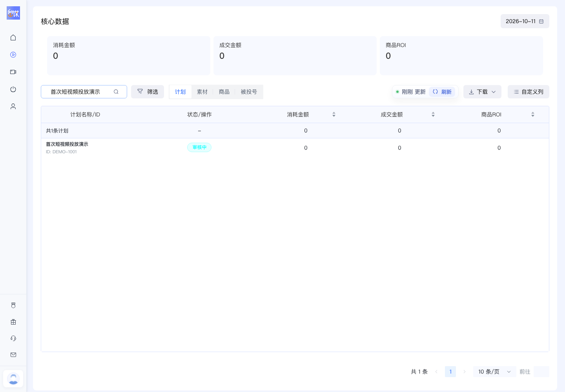565x392 pixels.
Task: Go to page 1 in pagination
Action: pyautogui.click(x=450, y=372)
